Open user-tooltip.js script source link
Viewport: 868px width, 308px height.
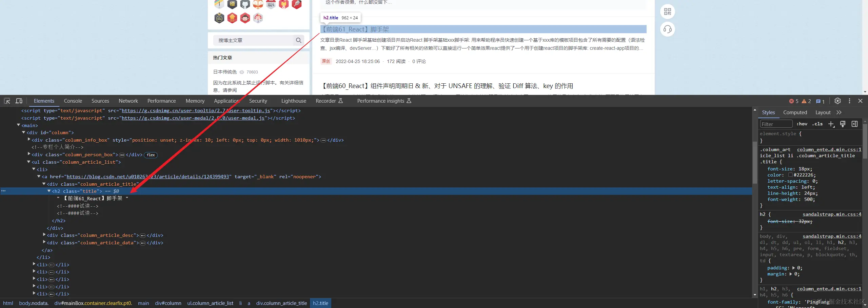(196, 111)
